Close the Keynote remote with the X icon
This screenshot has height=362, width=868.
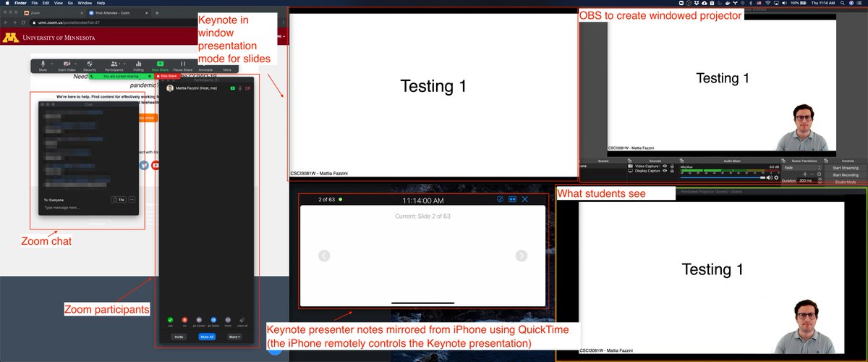(x=525, y=199)
